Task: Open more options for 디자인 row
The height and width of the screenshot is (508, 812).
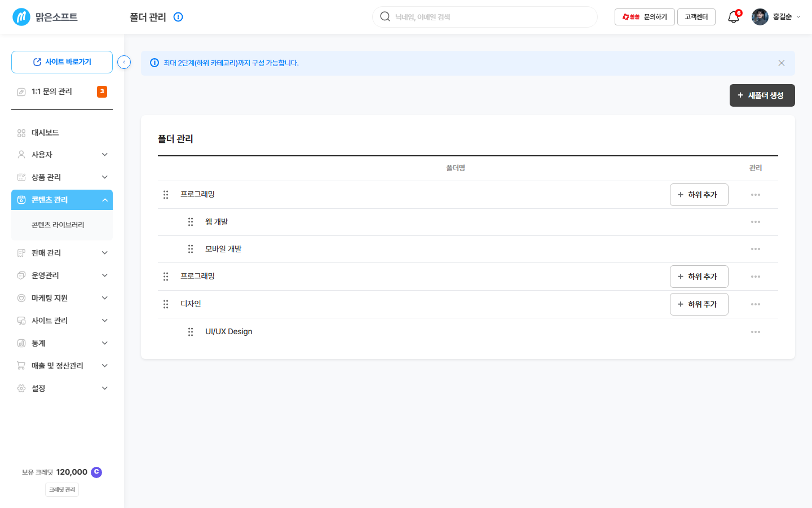Action: (756, 304)
